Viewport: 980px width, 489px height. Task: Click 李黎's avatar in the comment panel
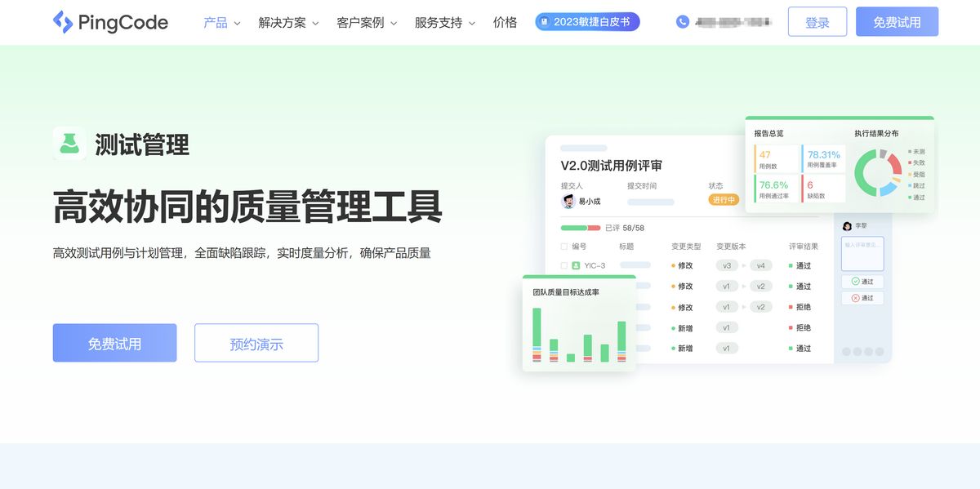click(x=847, y=227)
